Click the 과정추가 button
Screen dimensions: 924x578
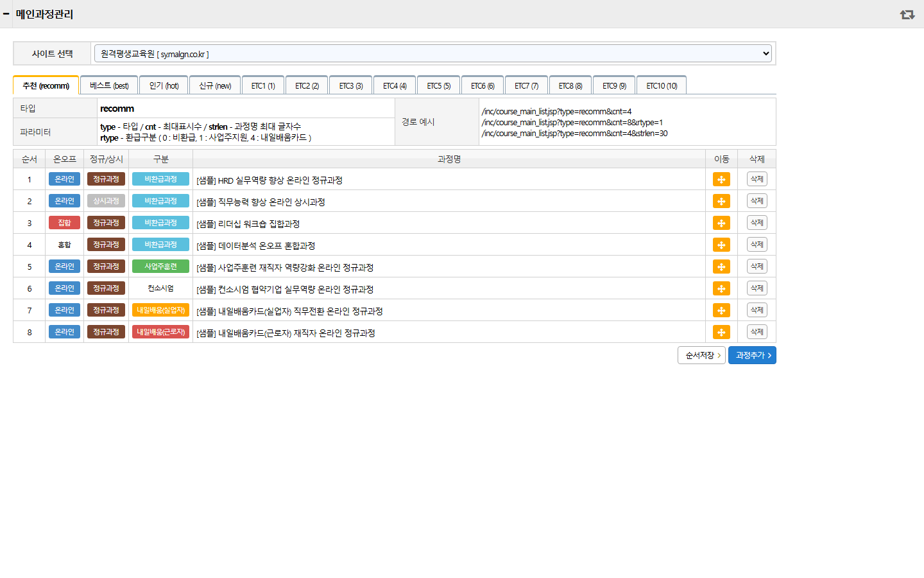coord(752,355)
